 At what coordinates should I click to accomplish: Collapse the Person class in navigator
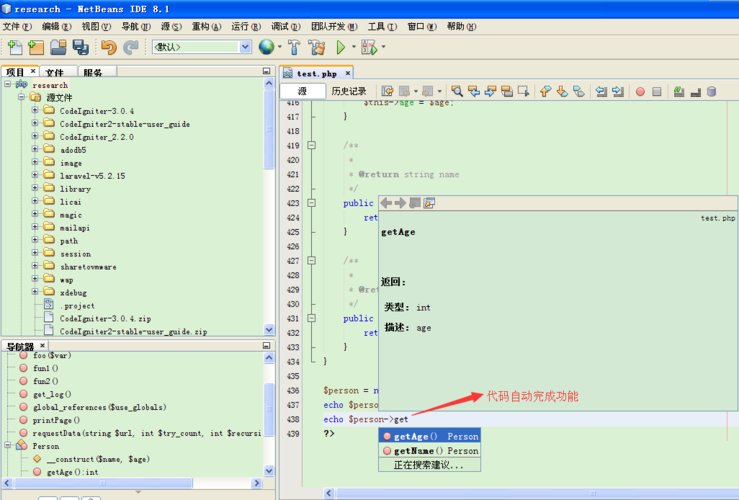[8, 445]
